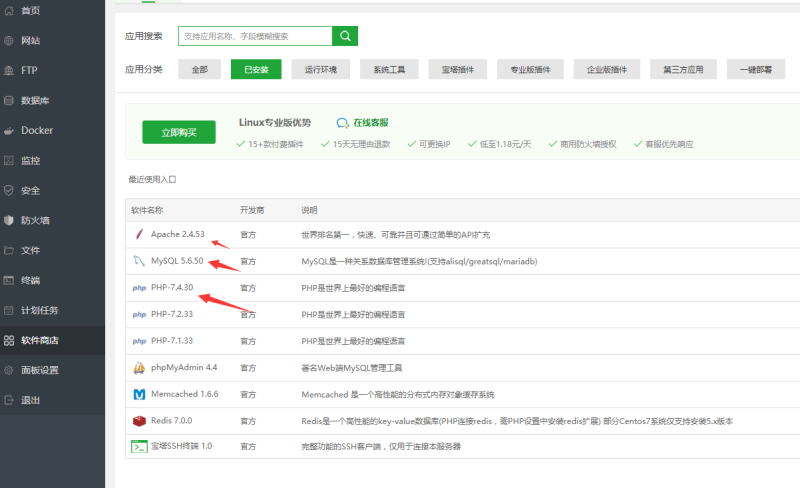Click the 最近使用入口 label
Image resolution: width=800 pixels, height=488 pixels.
tap(152, 179)
